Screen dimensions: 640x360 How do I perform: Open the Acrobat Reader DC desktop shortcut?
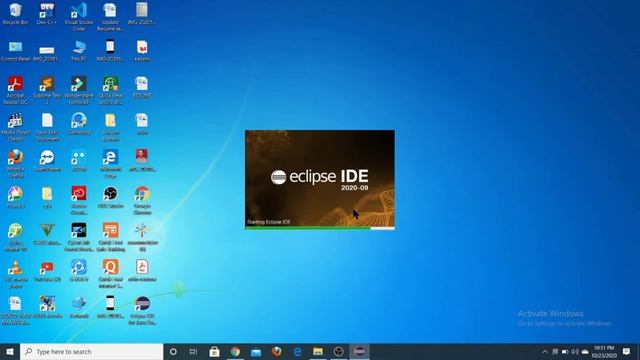[15, 90]
